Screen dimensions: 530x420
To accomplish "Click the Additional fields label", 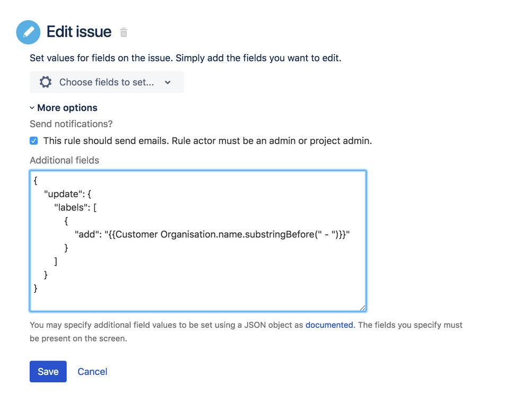I will tap(64, 160).
